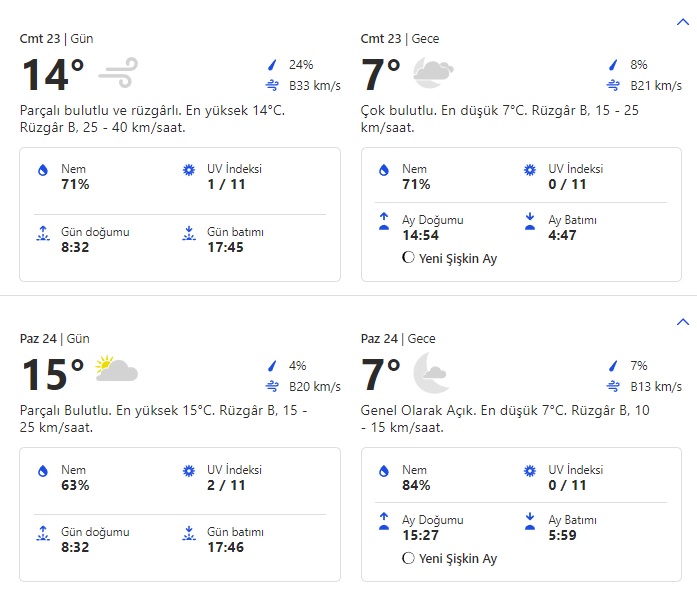This screenshot has width=697, height=593.
Task: Click the raindrop icon beside 24% precipitation
Action: [x=272, y=65]
